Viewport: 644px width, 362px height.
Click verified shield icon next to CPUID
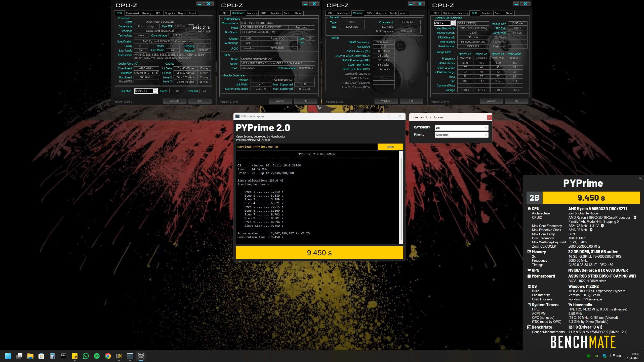point(635,218)
